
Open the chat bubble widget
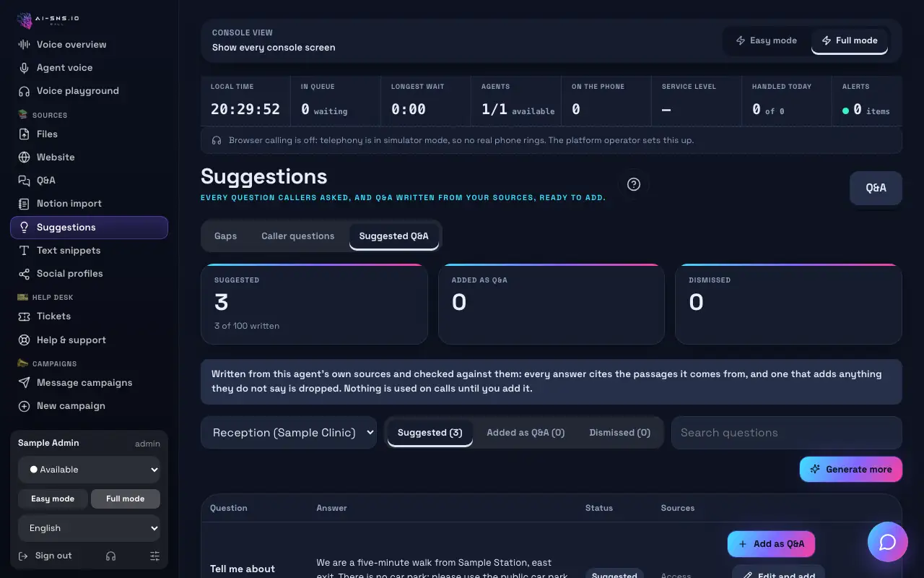point(888,542)
